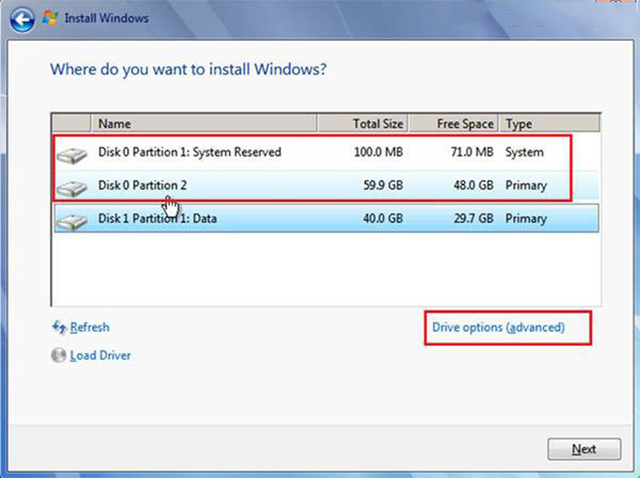The image size is (640, 478).
Task: Click the Type column header
Action: pos(519,124)
